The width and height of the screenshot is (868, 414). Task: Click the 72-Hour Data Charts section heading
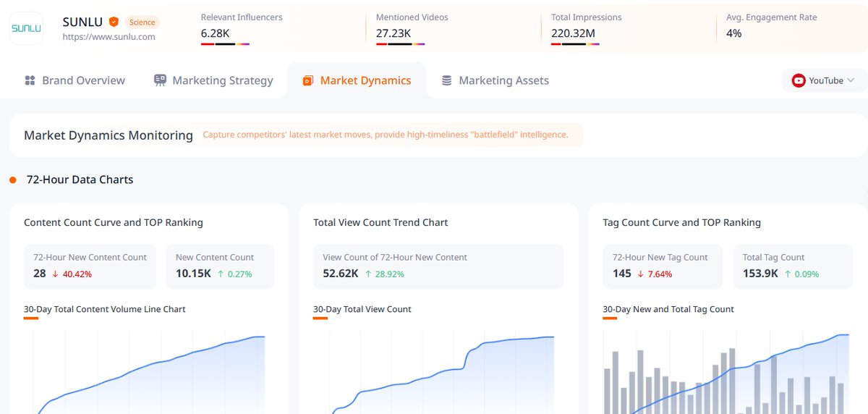[80, 179]
